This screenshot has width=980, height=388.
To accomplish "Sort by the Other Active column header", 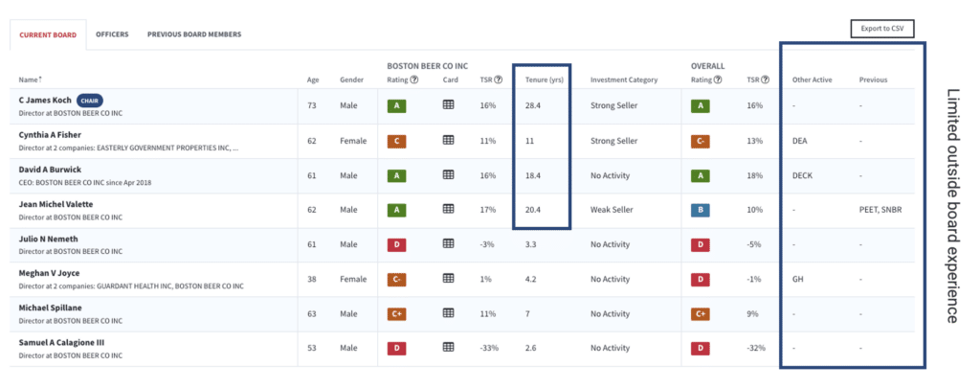I will point(812,80).
